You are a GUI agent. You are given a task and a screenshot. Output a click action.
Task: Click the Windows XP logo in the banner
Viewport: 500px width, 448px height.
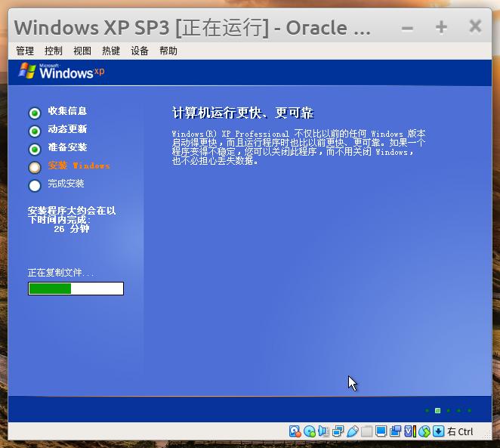click(61, 71)
